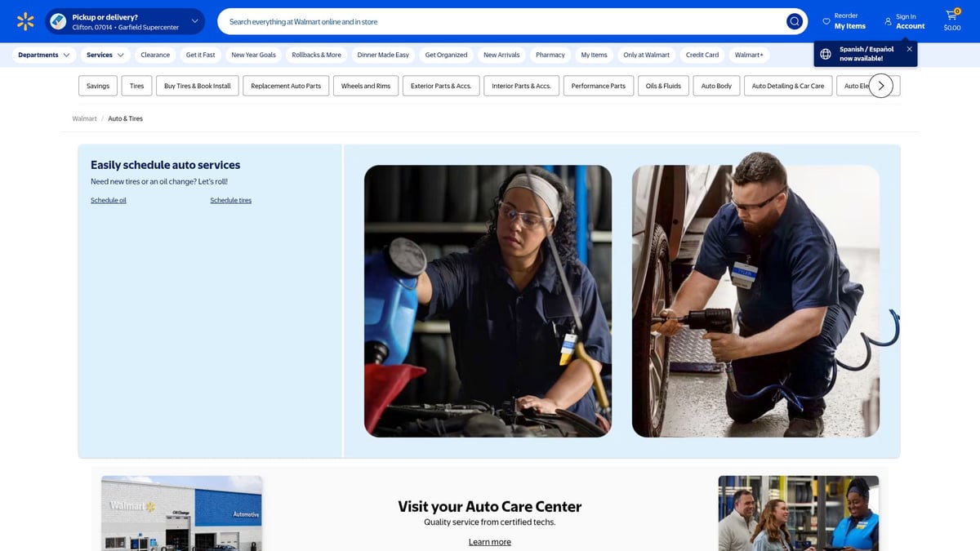The height and width of the screenshot is (551, 980).
Task: Click the search magnifier icon
Action: [794, 21]
